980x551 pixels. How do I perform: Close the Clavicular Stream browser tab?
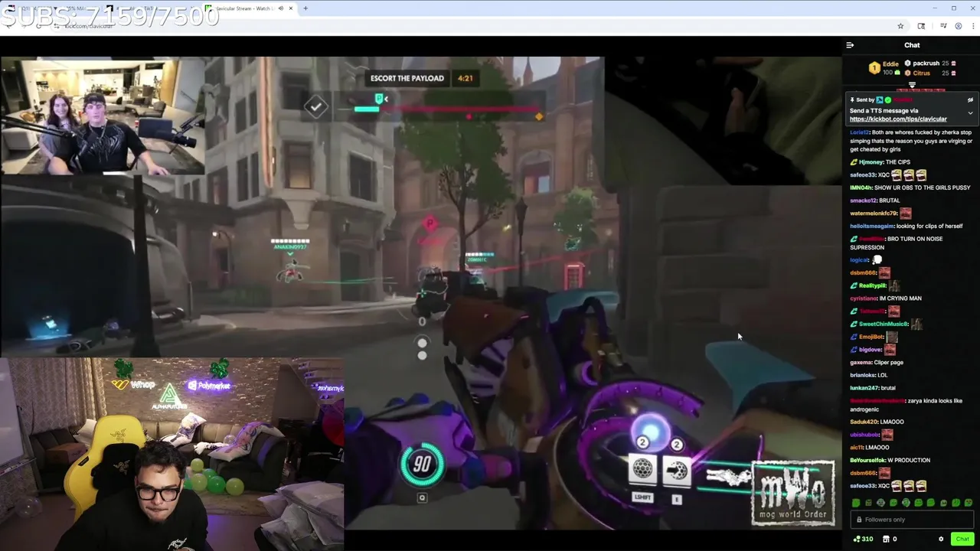[291, 8]
